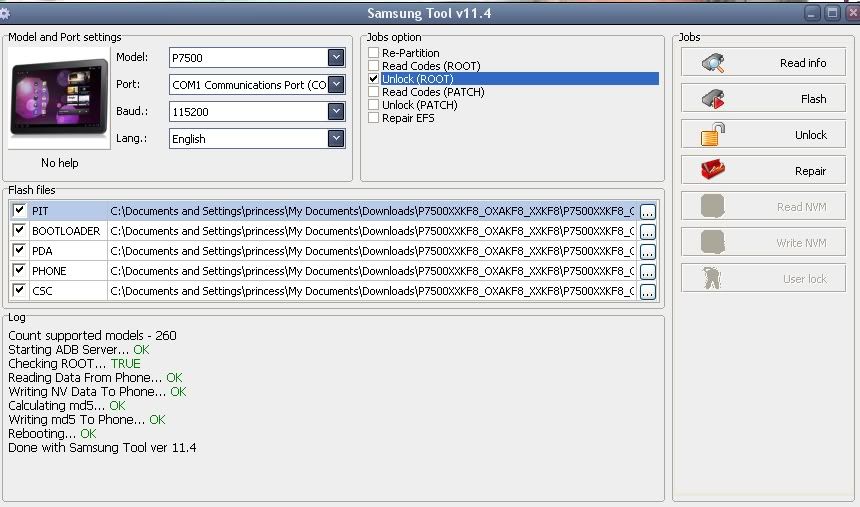The width and height of the screenshot is (860, 507).
Task: Click the Model field showing P7500
Action: click(x=257, y=58)
